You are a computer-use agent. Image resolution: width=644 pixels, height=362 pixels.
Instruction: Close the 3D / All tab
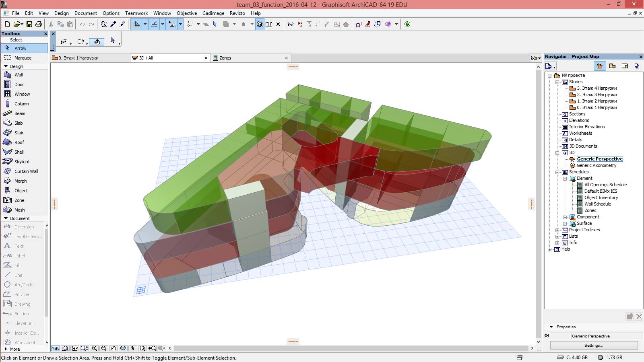click(206, 58)
